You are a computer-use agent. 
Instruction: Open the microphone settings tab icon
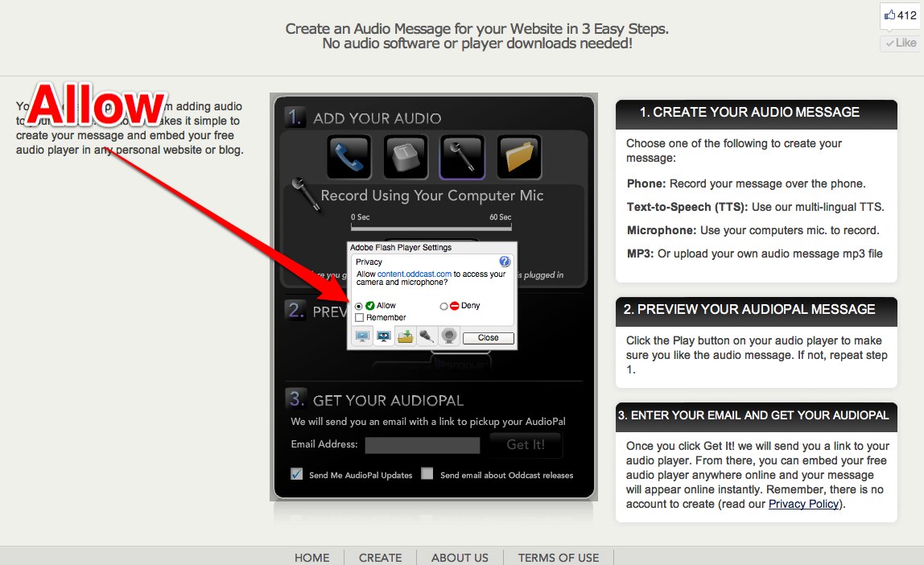(x=428, y=338)
